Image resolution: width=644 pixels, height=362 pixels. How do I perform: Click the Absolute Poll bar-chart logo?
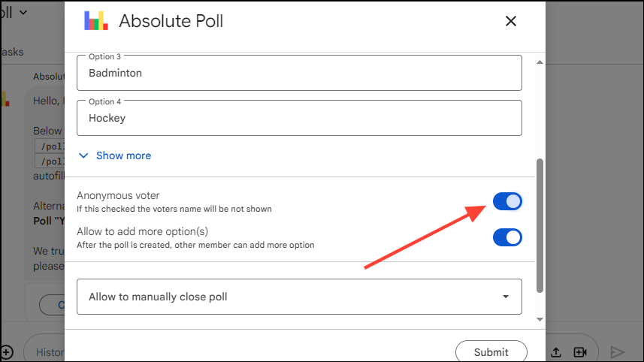coord(95,21)
